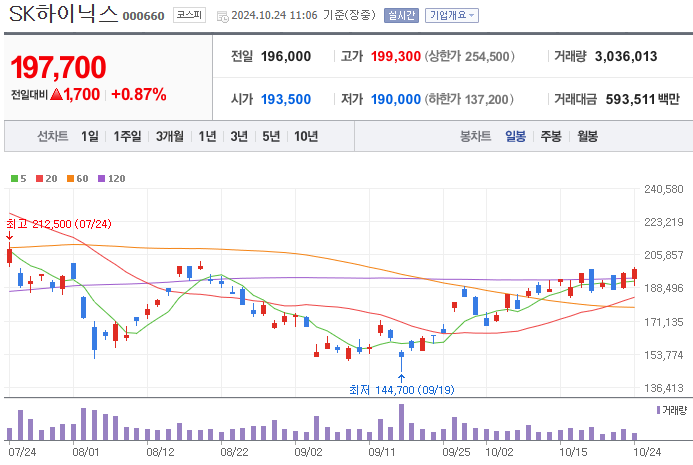Click the 223,219 y-axis price label

pyautogui.click(x=664, y=222)
